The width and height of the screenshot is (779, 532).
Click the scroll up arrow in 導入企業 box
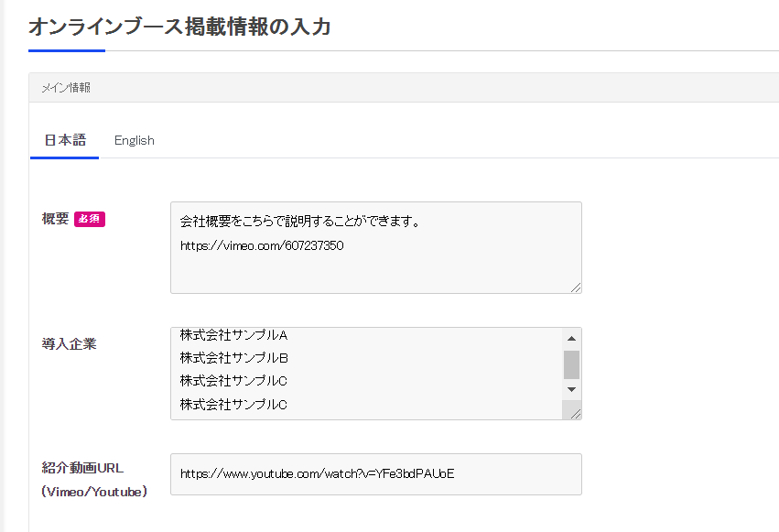click(x=571, y=338)
